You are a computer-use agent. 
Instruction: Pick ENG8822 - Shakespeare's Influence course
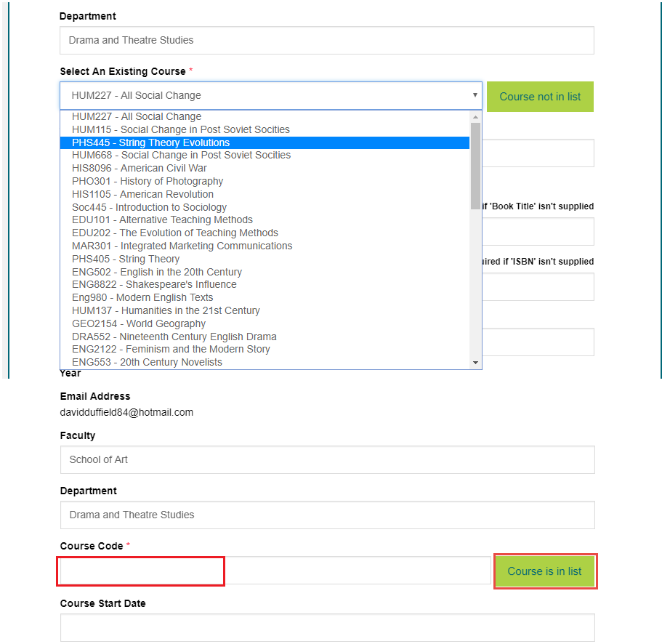tap(154, 284)
